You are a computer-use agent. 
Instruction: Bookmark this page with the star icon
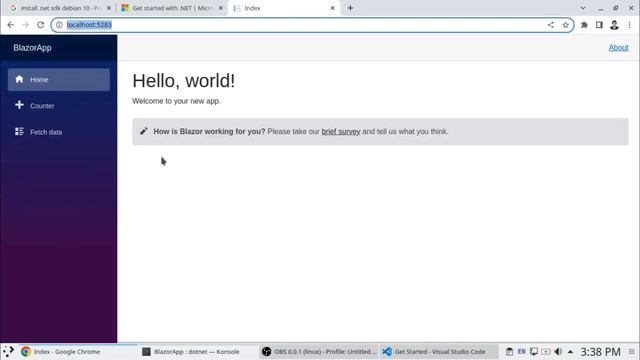point(565,25)
